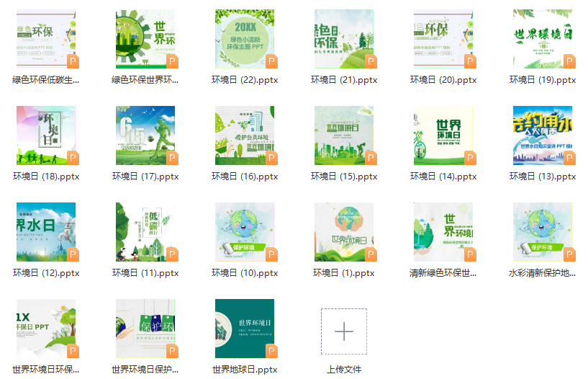
Task: Click the file name 环境日 (18).pptx
Action: pos(46,177)
